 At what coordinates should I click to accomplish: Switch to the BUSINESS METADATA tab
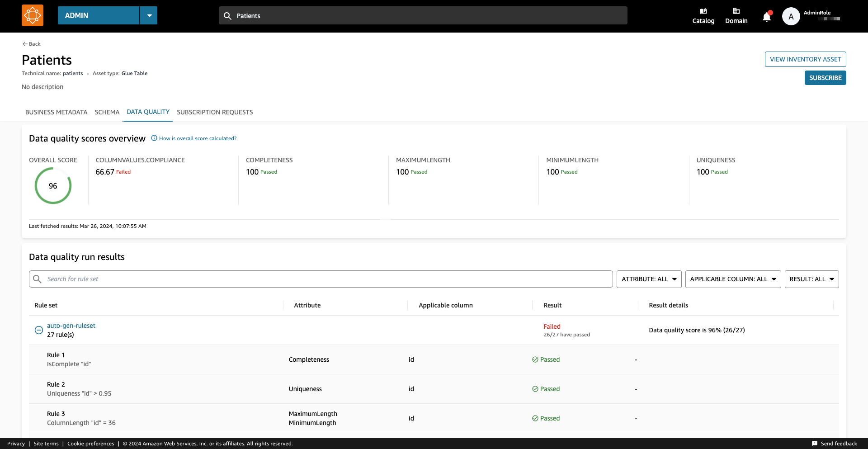[57, 112]
